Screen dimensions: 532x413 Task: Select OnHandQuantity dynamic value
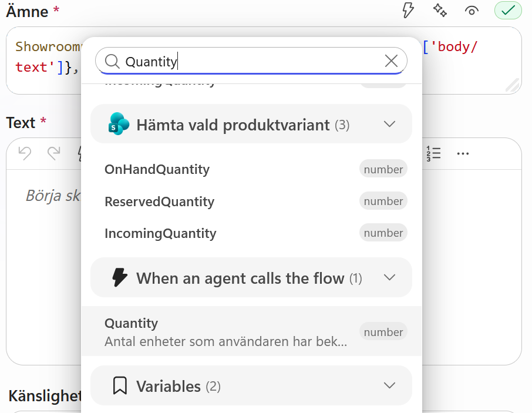click(x=251, y=169)
